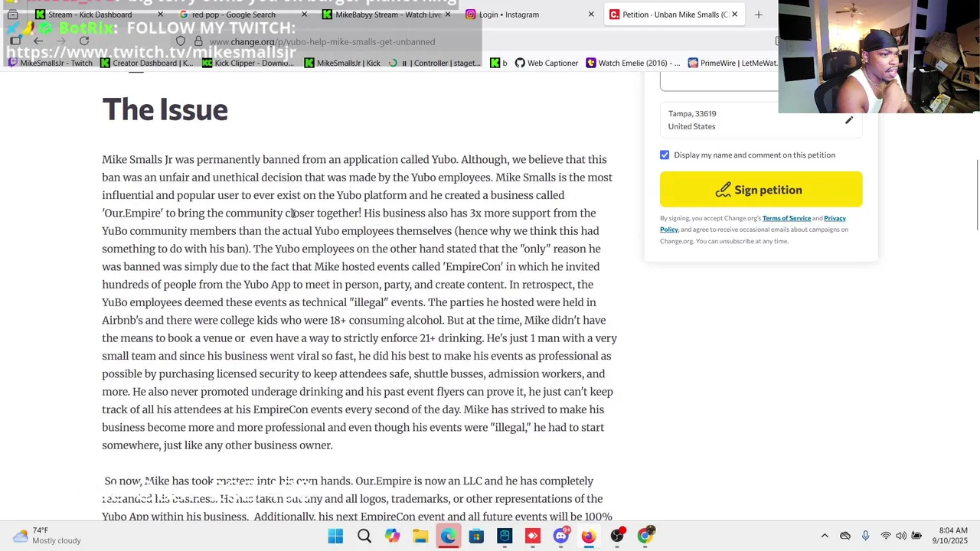Close the red pop Google Search tab
980x551 pixels.
click(304, 15)
